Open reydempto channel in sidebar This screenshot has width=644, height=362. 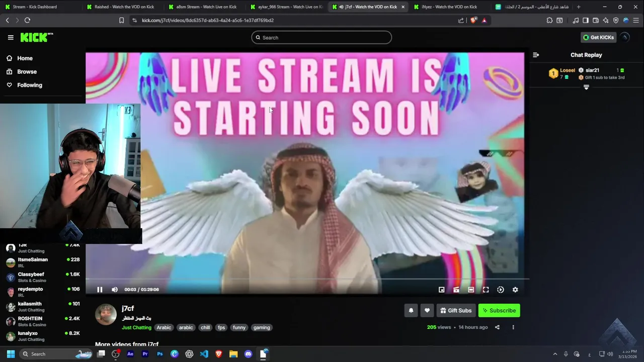(43, 292)
